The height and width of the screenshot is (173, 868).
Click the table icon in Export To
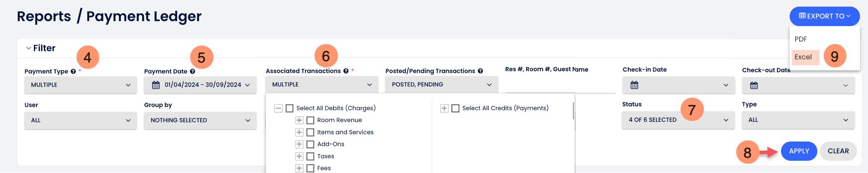coord(802,16)
